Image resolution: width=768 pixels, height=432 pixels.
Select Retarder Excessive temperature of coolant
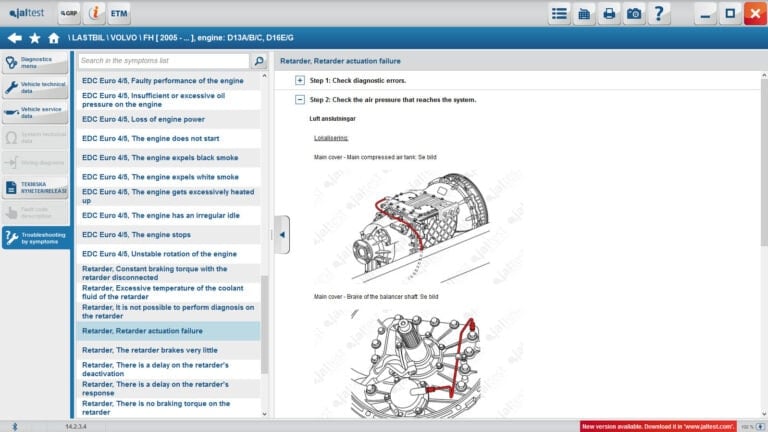(x=168, y=292)
